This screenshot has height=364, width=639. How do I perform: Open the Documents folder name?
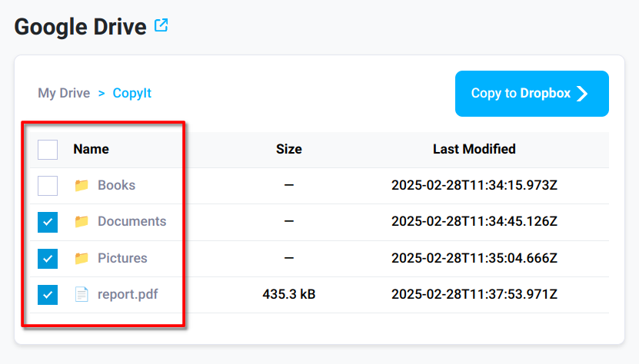[x=132, y=221]
